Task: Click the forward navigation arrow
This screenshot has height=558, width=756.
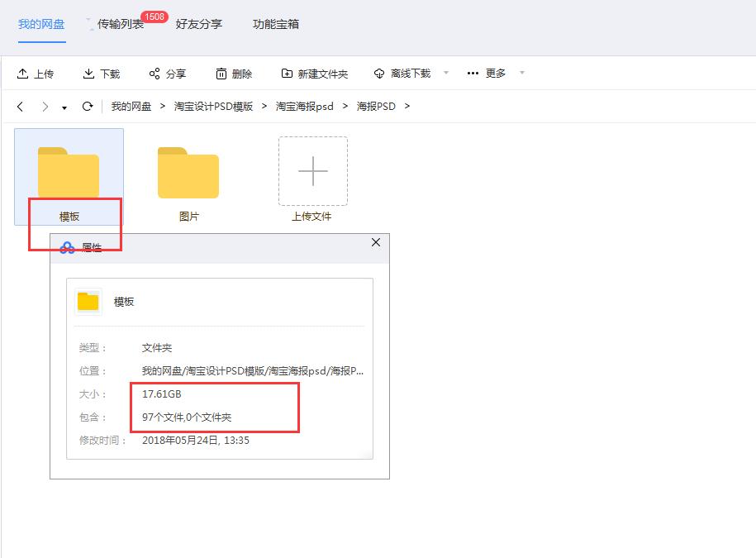Action: (x=45, y=107)
